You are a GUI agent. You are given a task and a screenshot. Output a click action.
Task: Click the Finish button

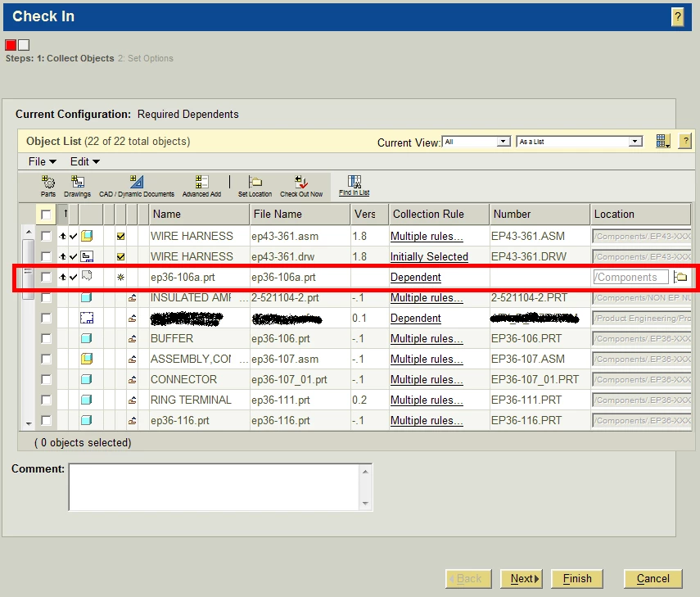[x=577, y=579]
